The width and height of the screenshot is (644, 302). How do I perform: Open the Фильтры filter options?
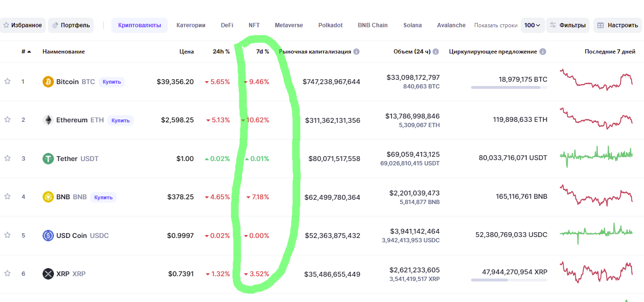[568, 25]
